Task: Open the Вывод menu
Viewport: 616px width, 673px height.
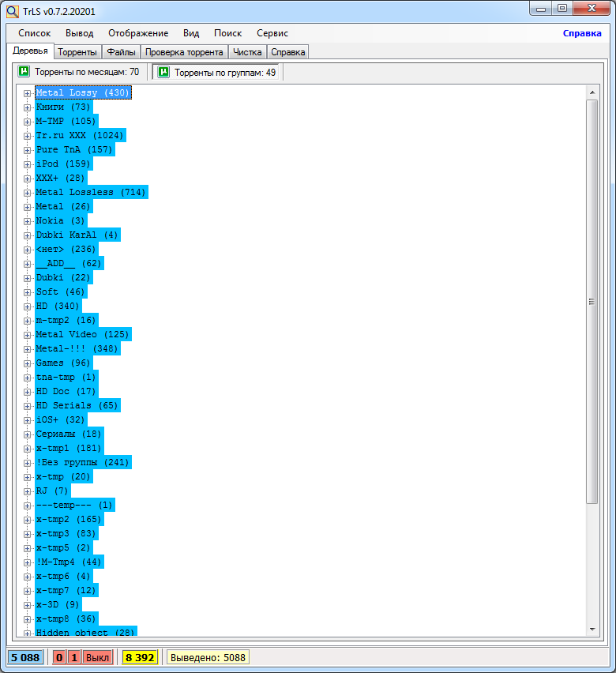Action: [80, 33]
